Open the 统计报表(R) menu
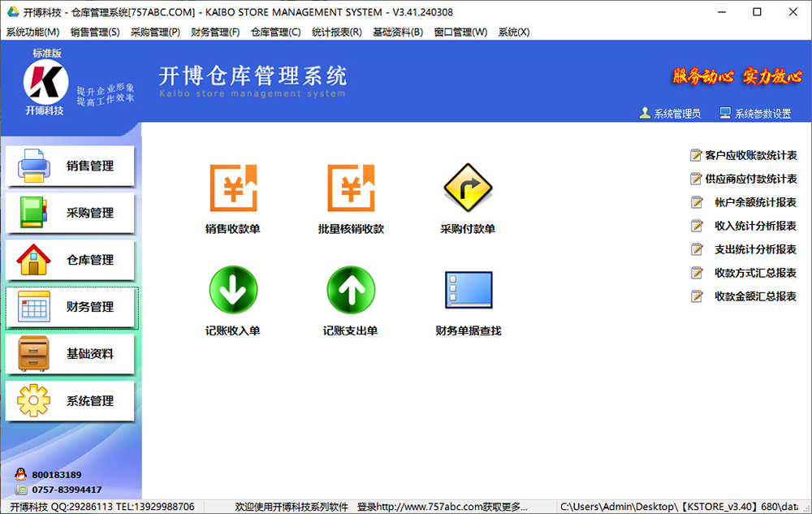The image size is (812, 514). point(337,32)
